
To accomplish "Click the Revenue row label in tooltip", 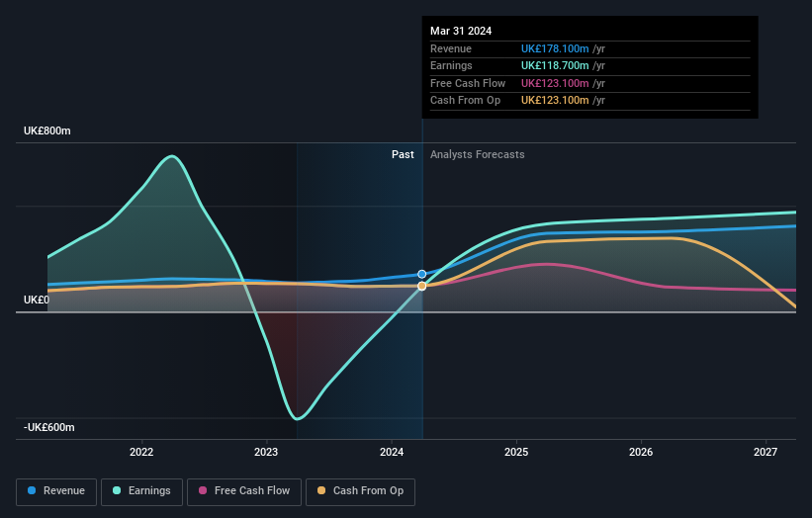I will tap(451, 48).
